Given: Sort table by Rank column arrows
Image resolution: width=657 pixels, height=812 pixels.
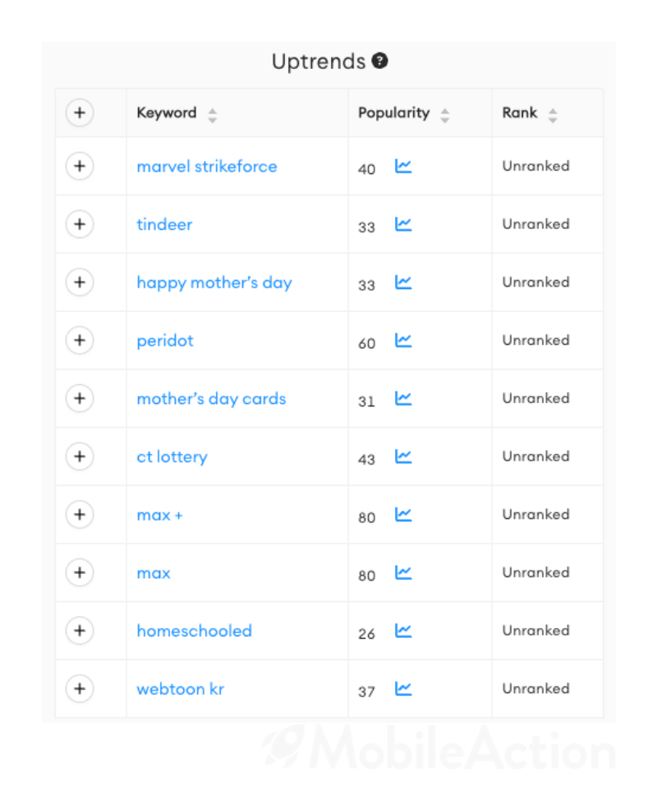Looking at the screenshot, I should [553, 115].
